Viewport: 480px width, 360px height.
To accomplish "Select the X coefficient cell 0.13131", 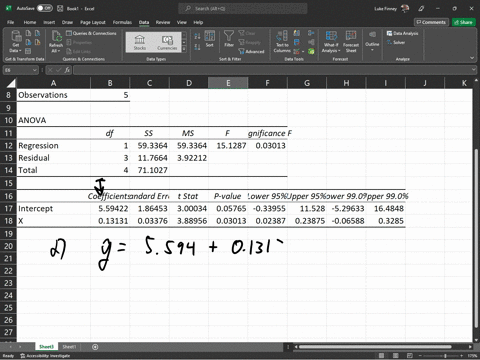I will (x=110, y=221).
